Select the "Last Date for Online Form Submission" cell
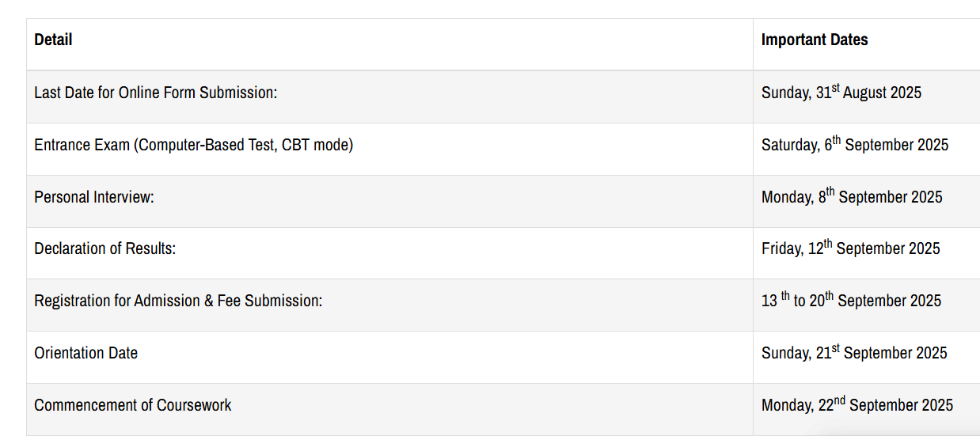Screen dimensions: 980x436 point(156,93)
